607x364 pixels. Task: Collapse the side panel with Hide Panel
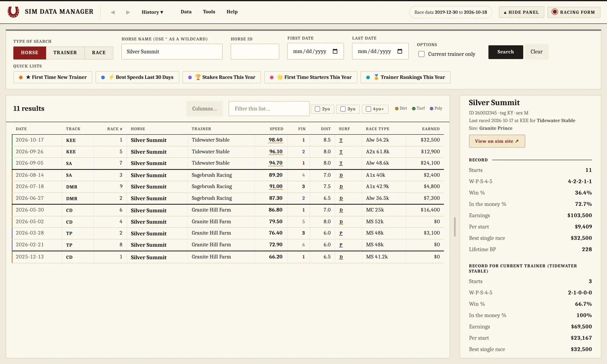pos(521,12)
